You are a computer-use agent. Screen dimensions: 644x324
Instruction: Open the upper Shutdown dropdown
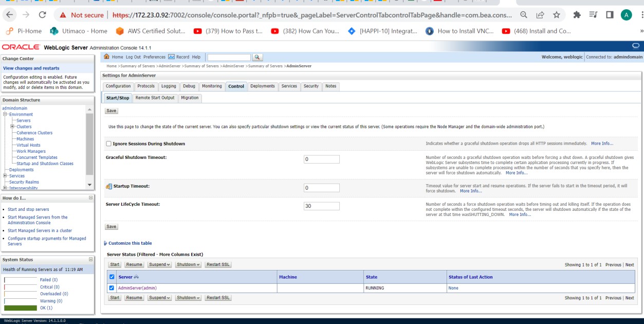pos(188,264)
